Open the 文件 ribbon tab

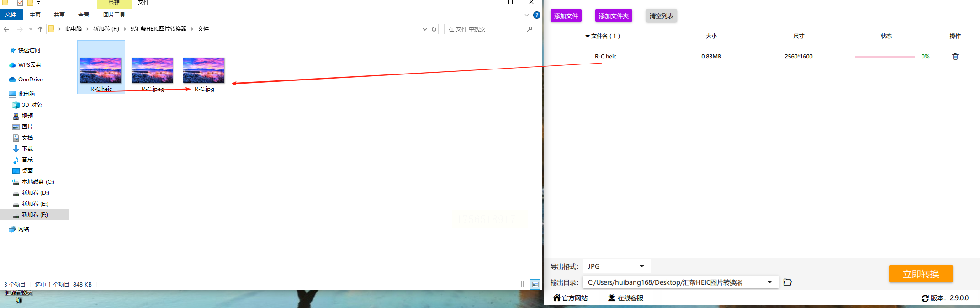(x=11, y=15)
